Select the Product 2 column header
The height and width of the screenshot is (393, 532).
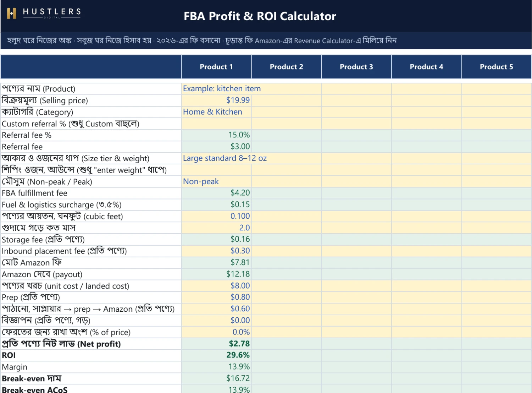[286, 67]
